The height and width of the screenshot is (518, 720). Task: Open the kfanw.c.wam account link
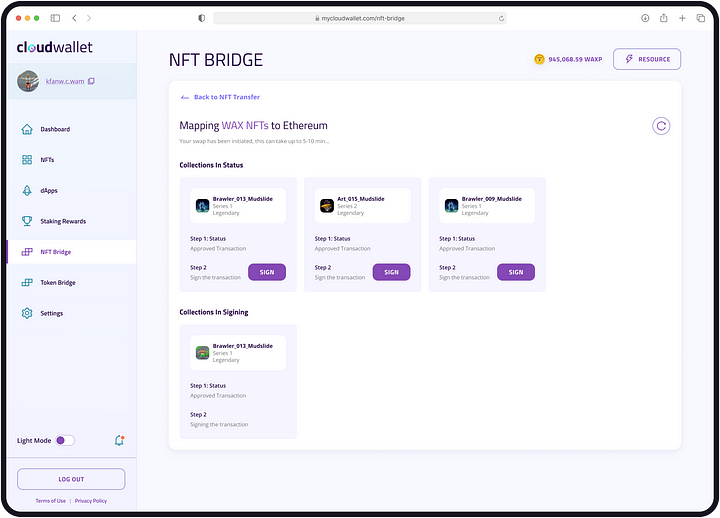point(65,81)
